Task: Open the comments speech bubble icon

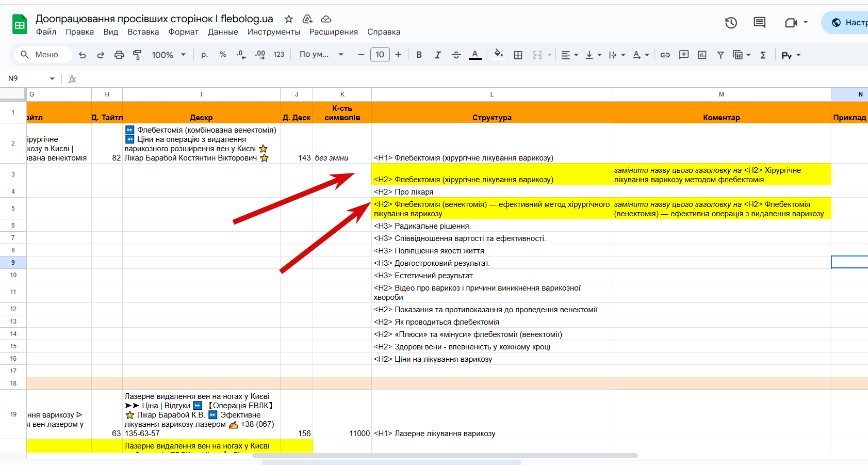Action: click(x=759, y=23)
